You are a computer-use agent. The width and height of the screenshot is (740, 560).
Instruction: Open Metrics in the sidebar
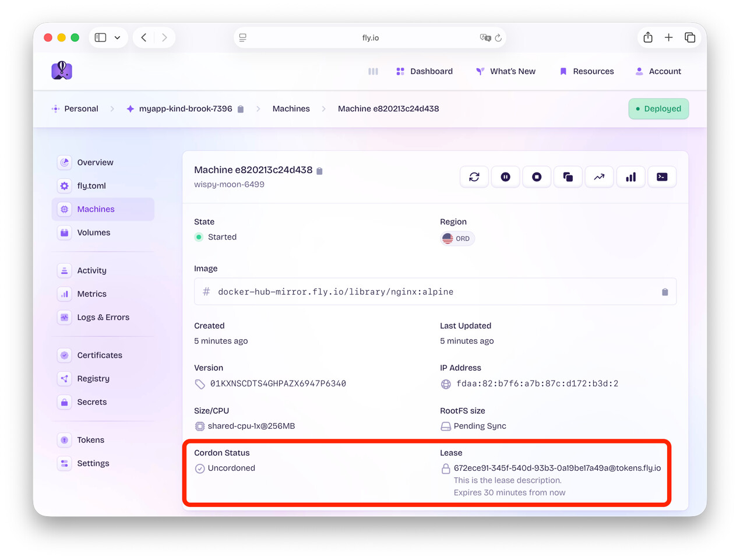[103, 294]
